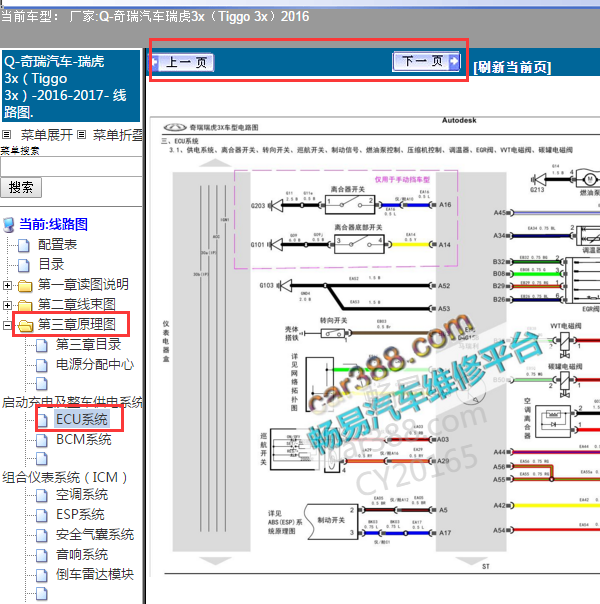600x604 pixels.
Task: Click the page icon next to ESP系统
Action: click(x=42, y=516)
